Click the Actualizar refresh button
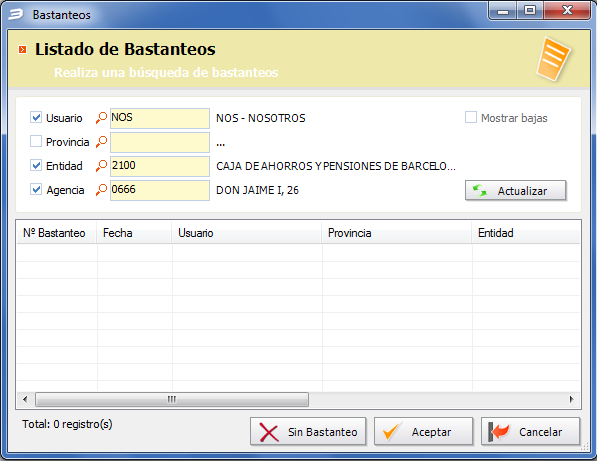 click(x=516, y=190)
